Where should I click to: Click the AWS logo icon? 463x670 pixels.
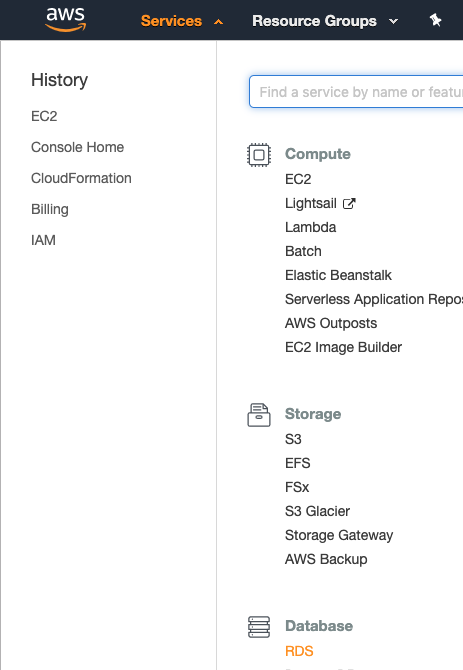[66, 20]
